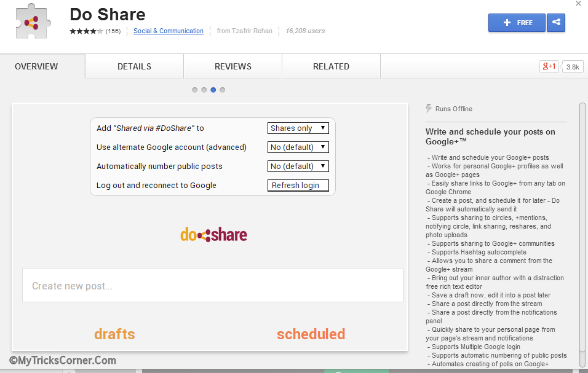
Task: Click the 3.8k plus-one count bubble
Action: (572, 66)
